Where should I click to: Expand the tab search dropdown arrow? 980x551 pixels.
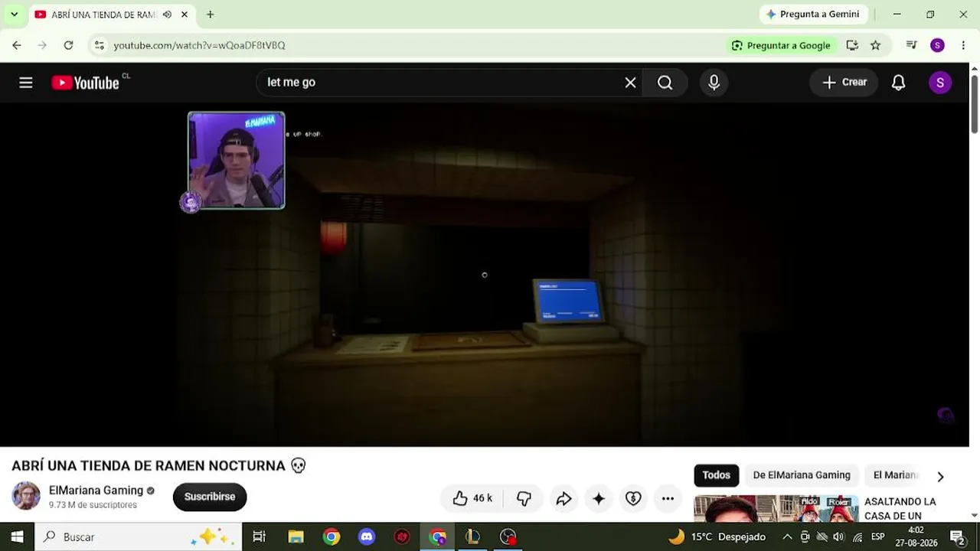[x=14, y=14]
